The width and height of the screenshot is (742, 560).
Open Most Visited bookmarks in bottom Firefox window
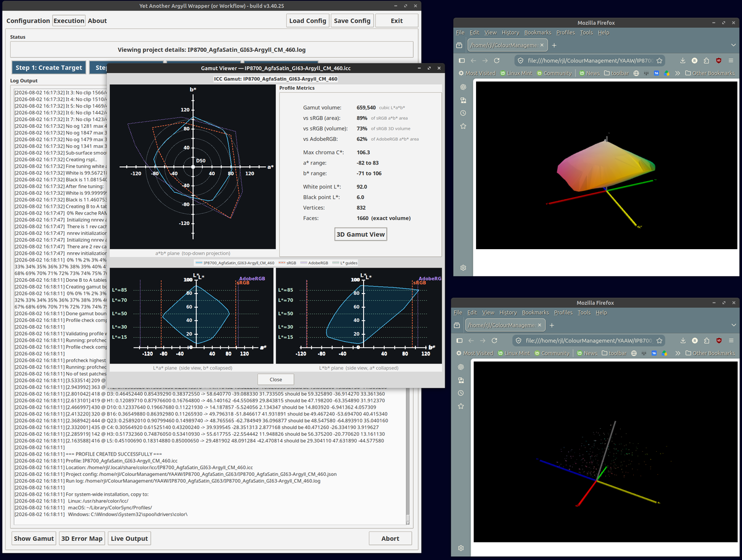pyautogui.click(x=476, y=353)
